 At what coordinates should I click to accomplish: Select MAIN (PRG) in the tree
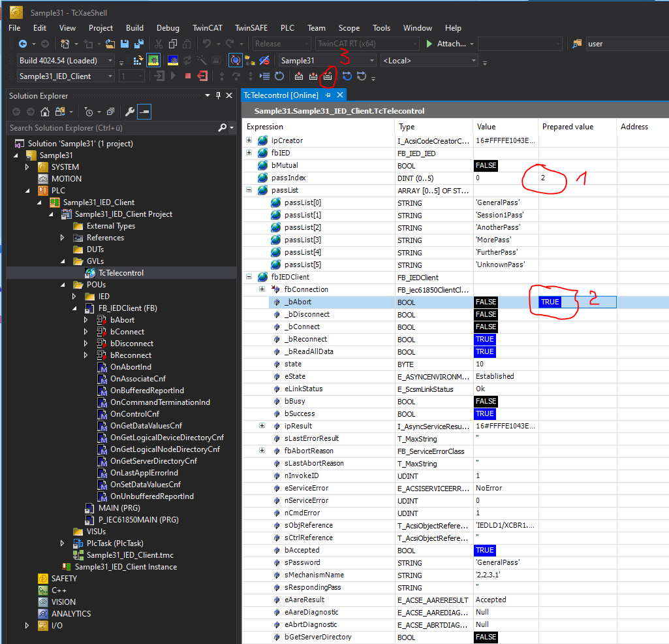tap(119, 507)
